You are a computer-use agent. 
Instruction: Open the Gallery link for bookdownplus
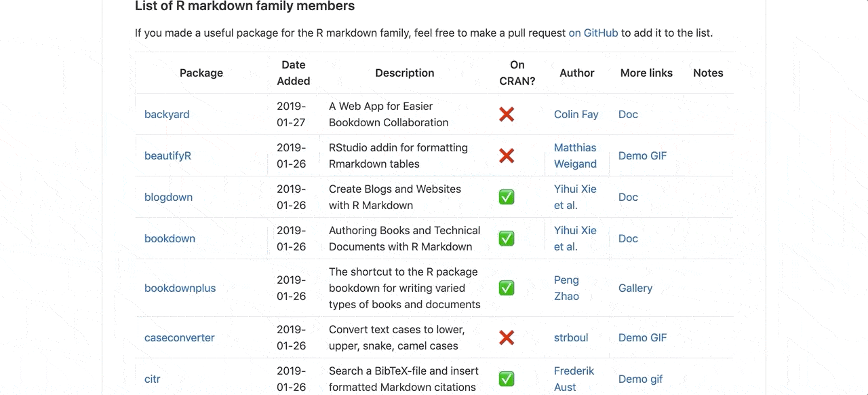635,288
